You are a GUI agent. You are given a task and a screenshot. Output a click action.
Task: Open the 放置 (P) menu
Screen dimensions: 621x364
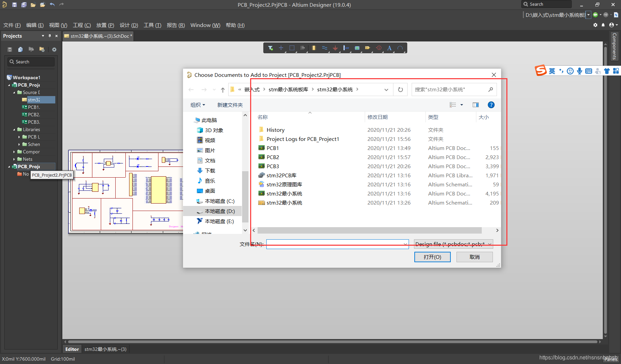105,25
